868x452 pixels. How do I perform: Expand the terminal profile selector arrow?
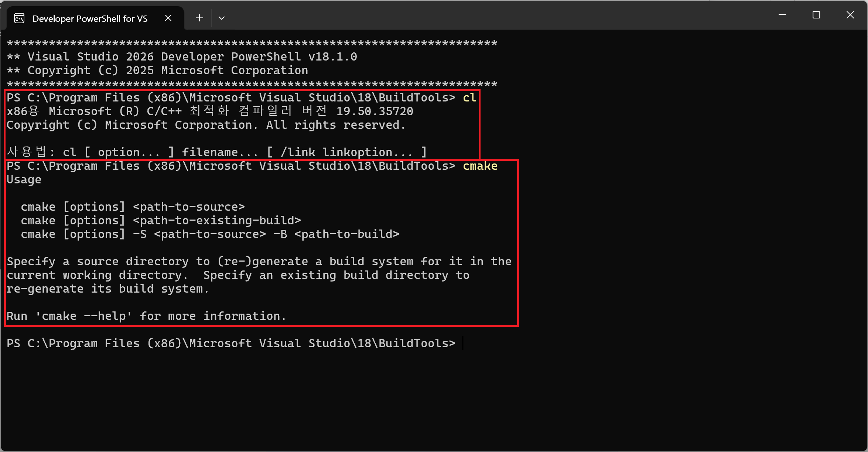point(222,18)
